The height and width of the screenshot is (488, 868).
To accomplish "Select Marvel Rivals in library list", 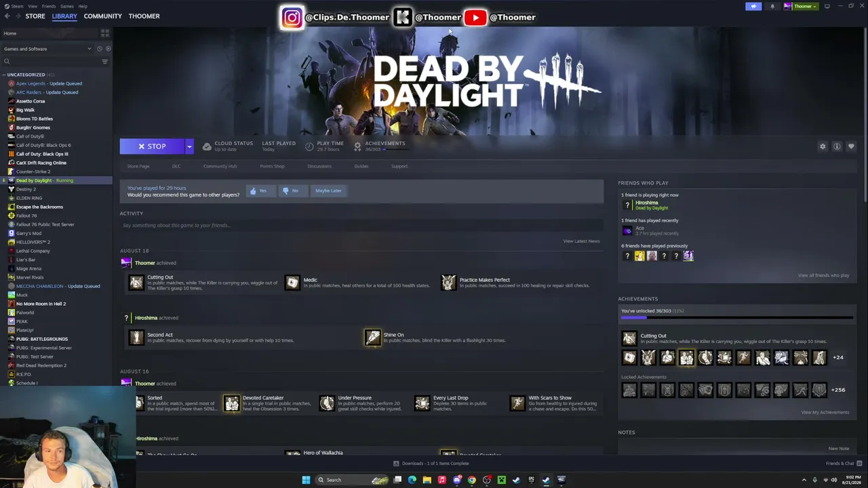I will tap(30, 277).
